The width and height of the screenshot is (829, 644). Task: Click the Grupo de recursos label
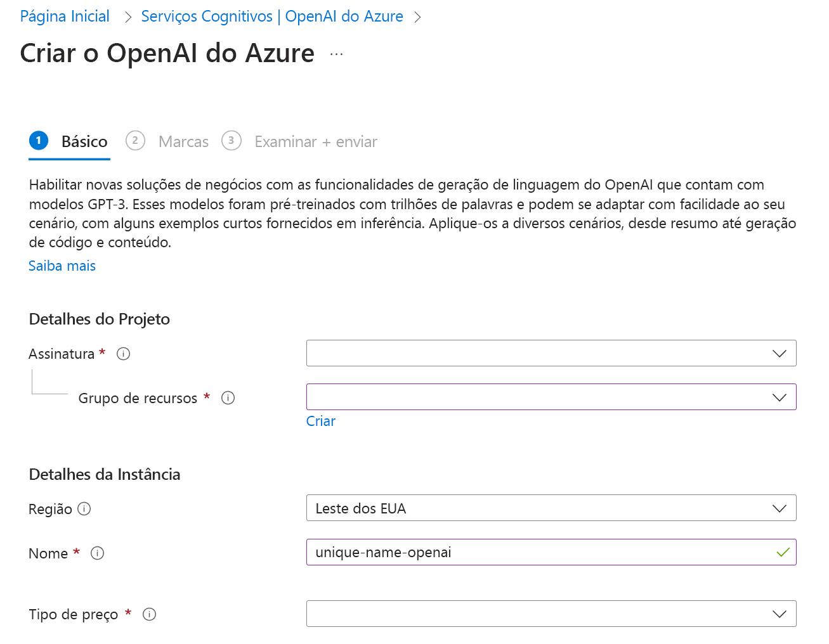pyautogui.click(x=138, y=398)
